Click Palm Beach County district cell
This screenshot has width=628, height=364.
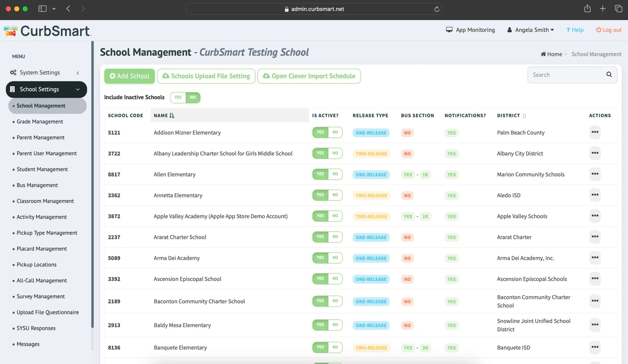coord(521,133)
